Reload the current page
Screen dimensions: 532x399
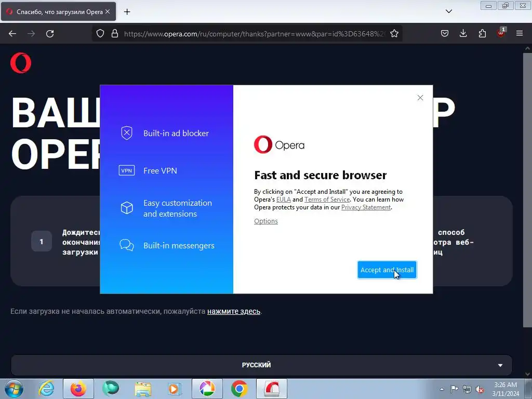(50, 34)
